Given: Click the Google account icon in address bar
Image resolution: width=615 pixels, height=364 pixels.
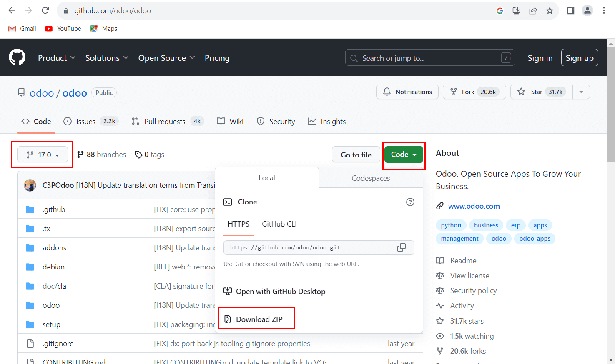Looking at the screenshot, I should [x=500, y=11].
